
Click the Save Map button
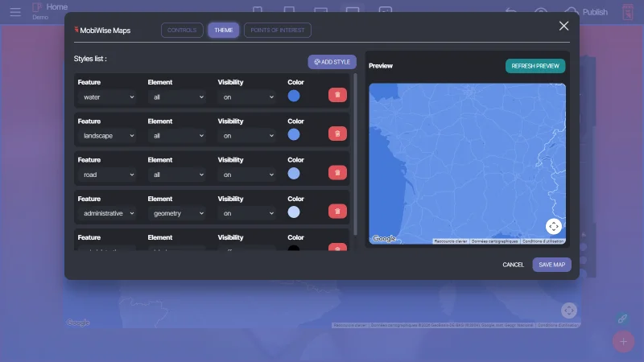click(x=551, y=265)
